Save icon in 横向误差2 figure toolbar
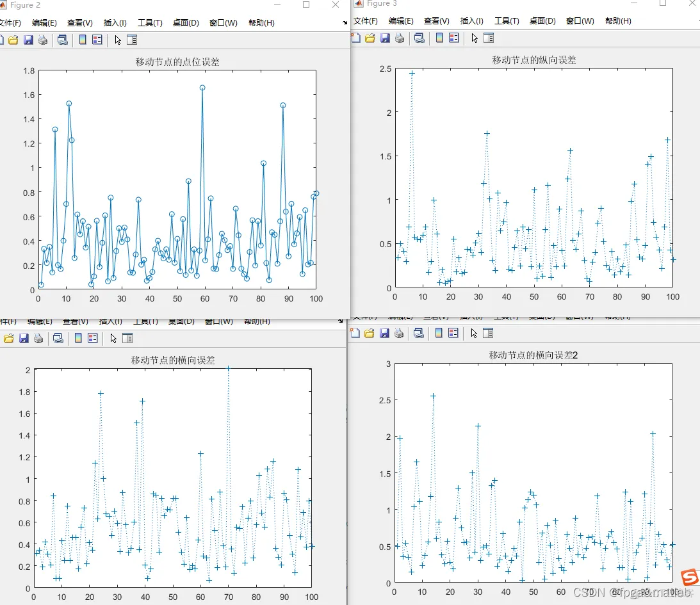This screenshot has width=700, height=605. [384, 334]
